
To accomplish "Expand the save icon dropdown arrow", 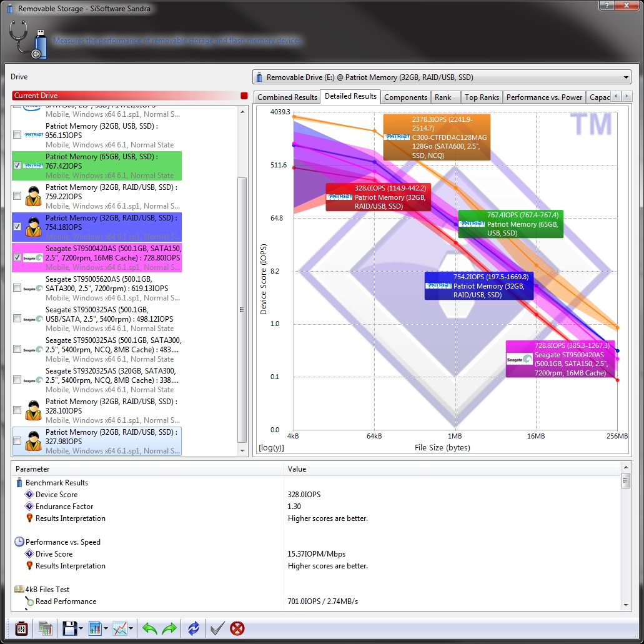I will 81,628.
